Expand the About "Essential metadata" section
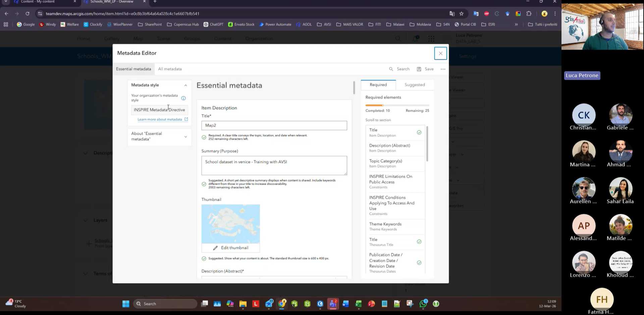 [x=185, y=137]
